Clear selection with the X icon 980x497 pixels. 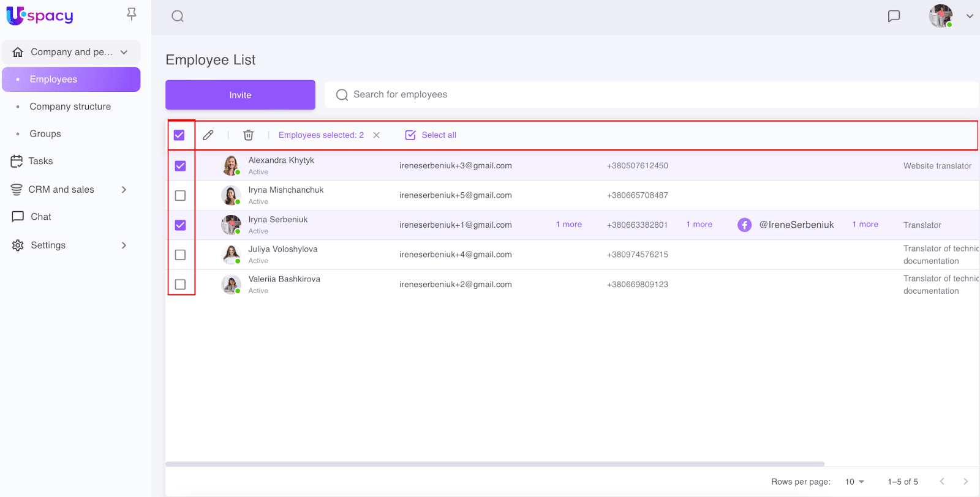377,135
